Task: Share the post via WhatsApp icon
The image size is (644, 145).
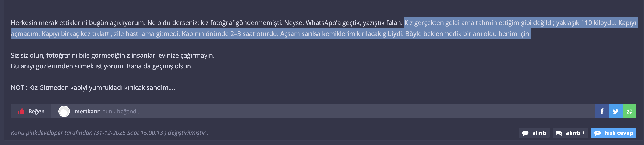Action: 630,111
